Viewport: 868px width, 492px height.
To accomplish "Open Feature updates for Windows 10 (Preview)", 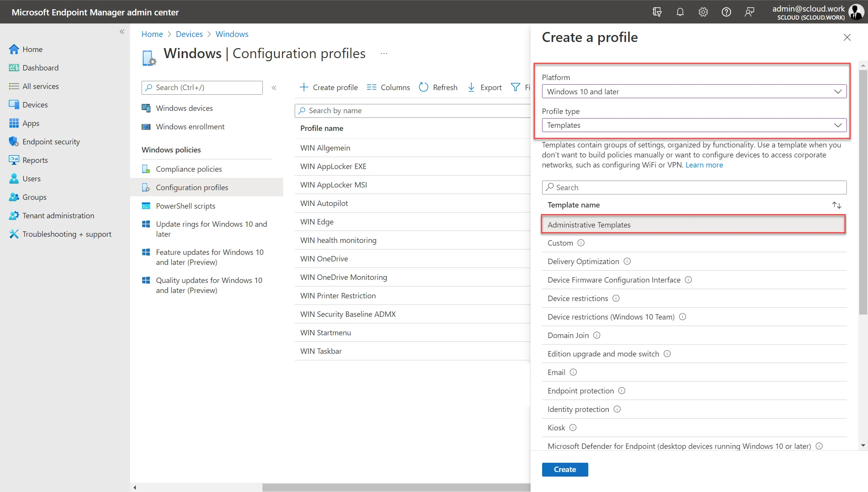I will [209, 257].
